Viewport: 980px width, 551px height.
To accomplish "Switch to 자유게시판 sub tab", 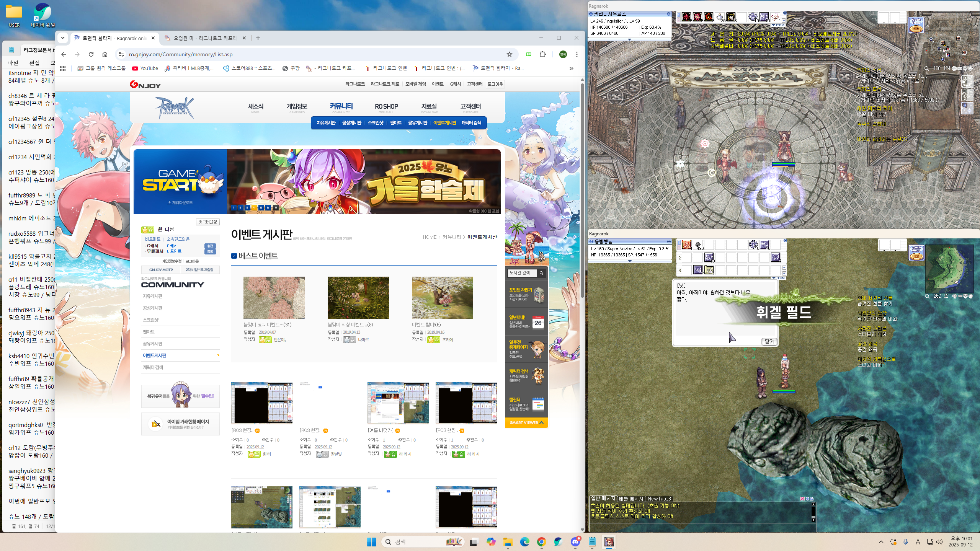I will 326,123.
